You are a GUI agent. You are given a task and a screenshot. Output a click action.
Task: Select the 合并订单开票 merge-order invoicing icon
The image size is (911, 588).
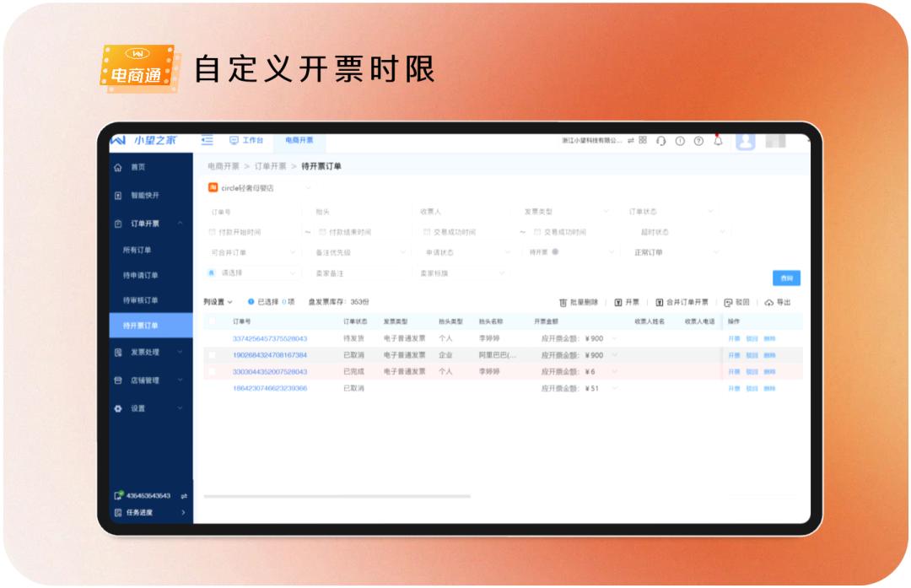pos(660,303)
